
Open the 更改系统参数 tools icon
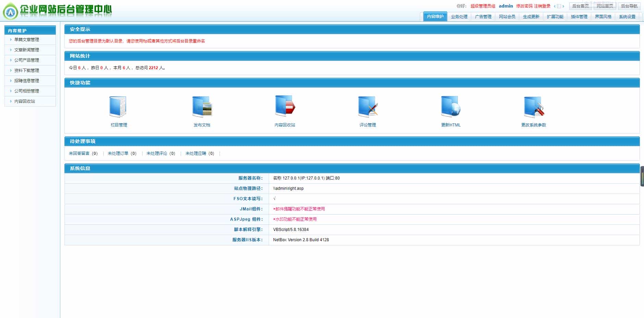click(534, 107)
